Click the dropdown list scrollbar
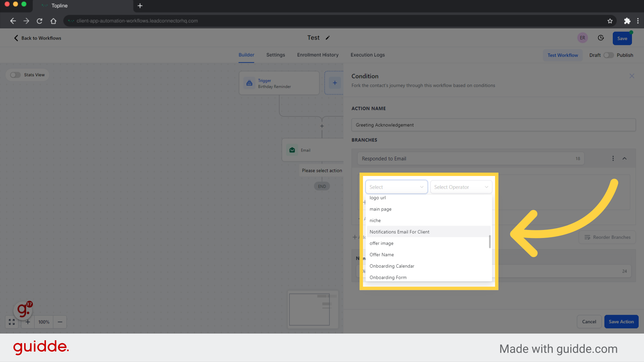 click(490, 242)
